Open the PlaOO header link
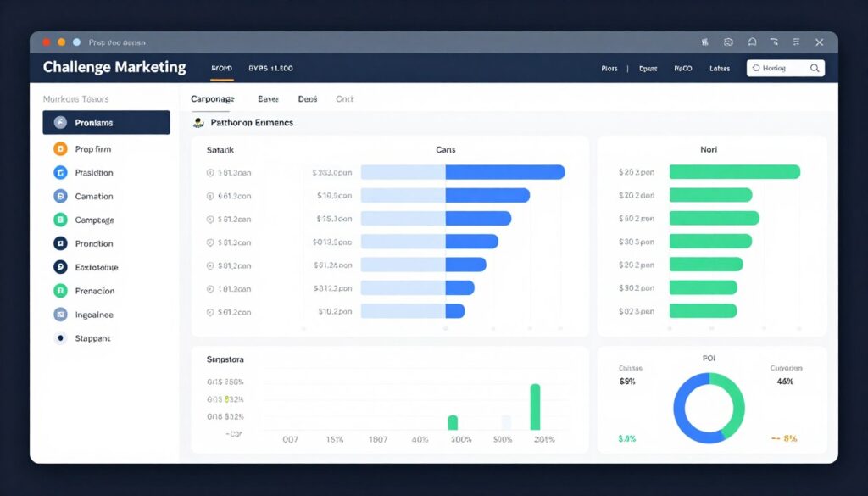The width and height of the screenshot is (868, 496). click(x=683, y=69)
